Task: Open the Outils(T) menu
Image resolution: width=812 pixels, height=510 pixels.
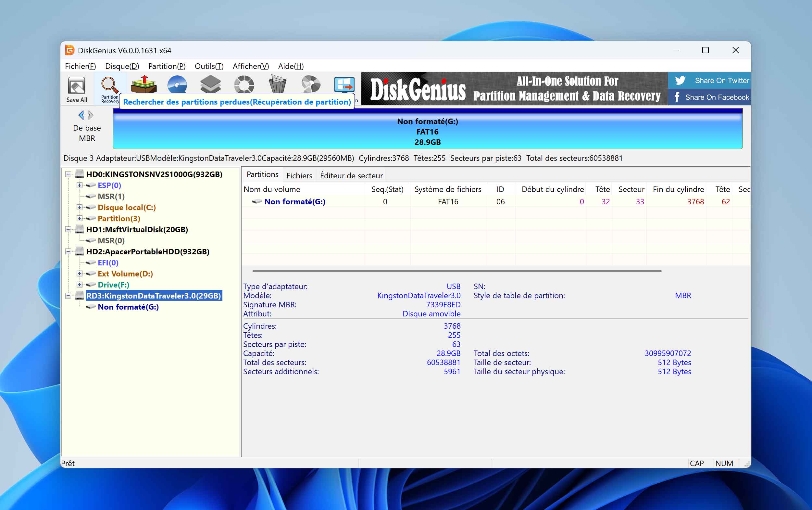Action: coord(209,66)
